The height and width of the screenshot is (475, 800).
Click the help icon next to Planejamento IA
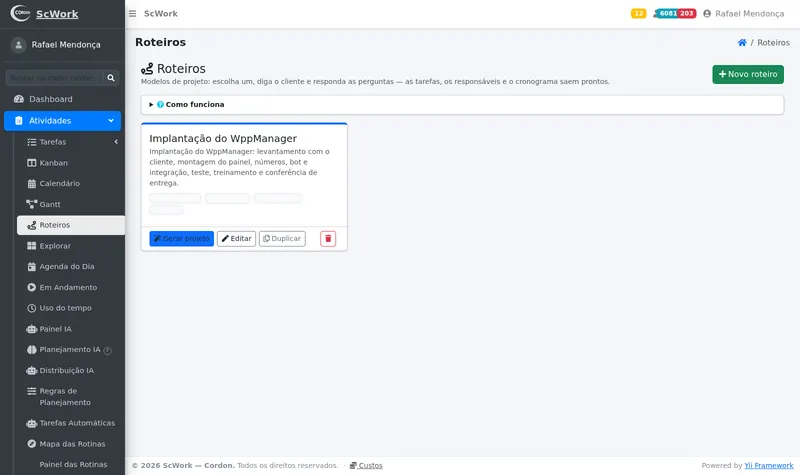pyautogui.click(x=107, y=351)
